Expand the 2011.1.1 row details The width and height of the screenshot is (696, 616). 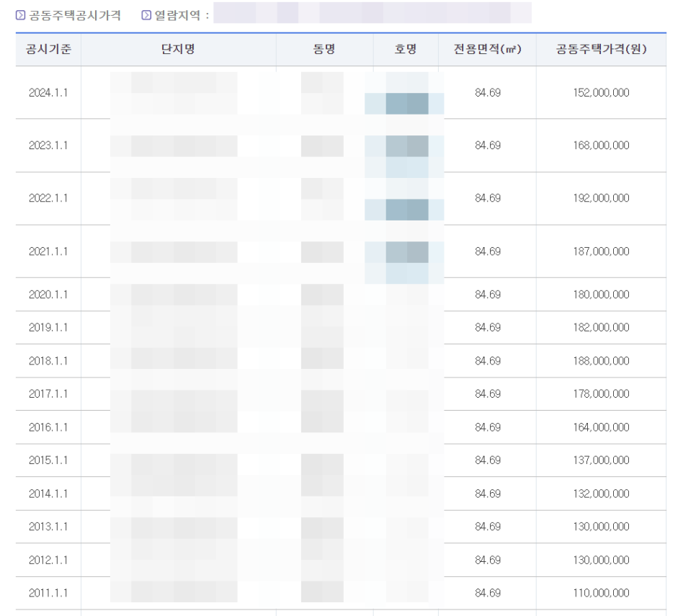coord(48,593)
